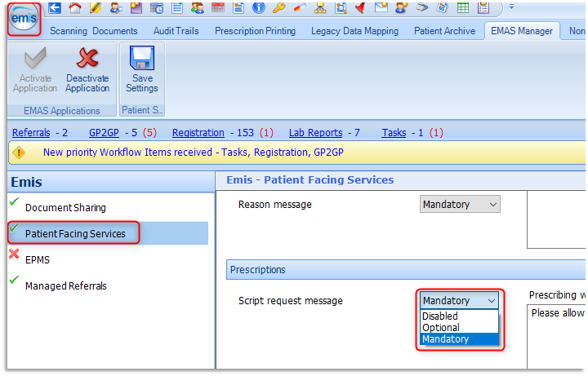Screen dimensions: 588x376
Task: Open the Lab Reports workflow link
Action: pos(315,133)
